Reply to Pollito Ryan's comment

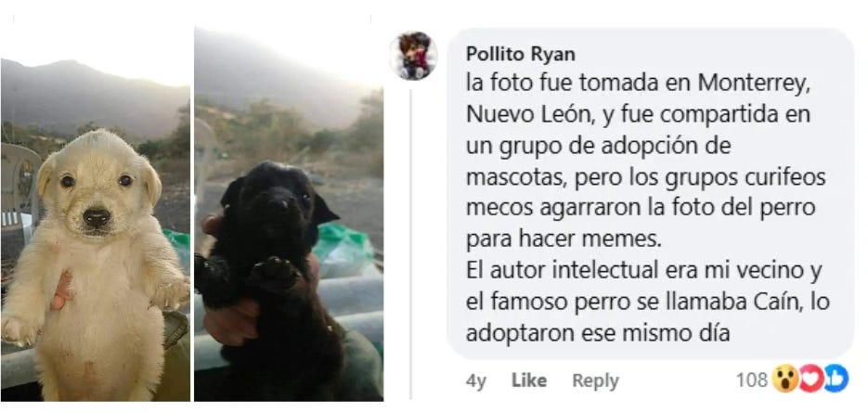coord(595,381)
